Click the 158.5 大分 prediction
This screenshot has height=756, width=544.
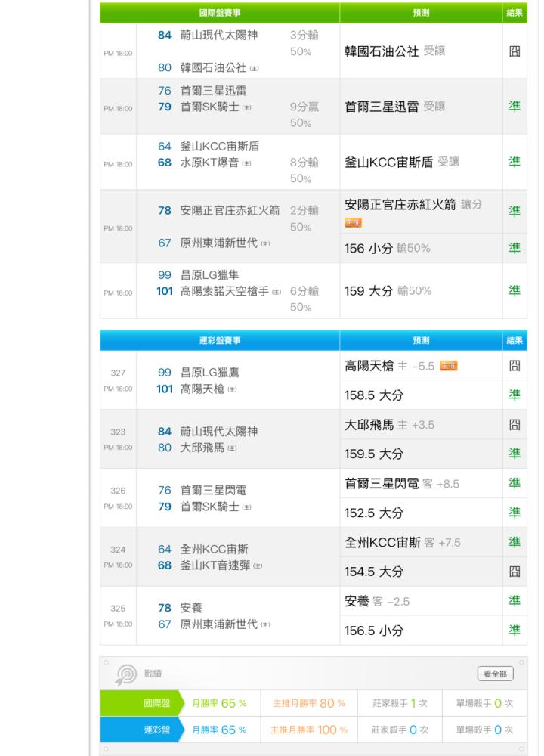[373, 395]
